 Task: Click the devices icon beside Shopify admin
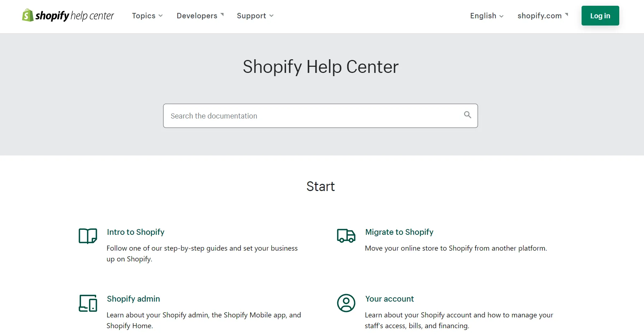[x=88, y=303]
